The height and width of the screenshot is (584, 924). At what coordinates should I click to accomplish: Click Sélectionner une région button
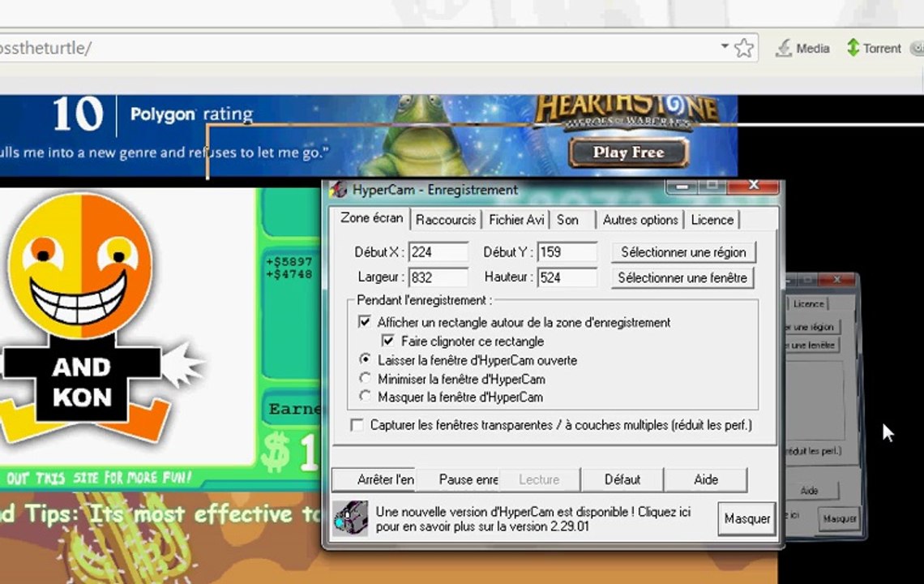tap(683, 252)
